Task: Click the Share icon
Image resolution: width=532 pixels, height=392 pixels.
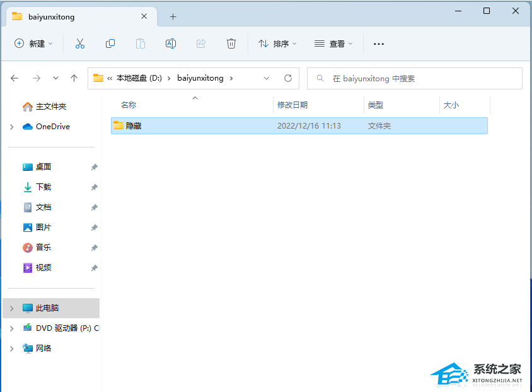Action: 201,43
